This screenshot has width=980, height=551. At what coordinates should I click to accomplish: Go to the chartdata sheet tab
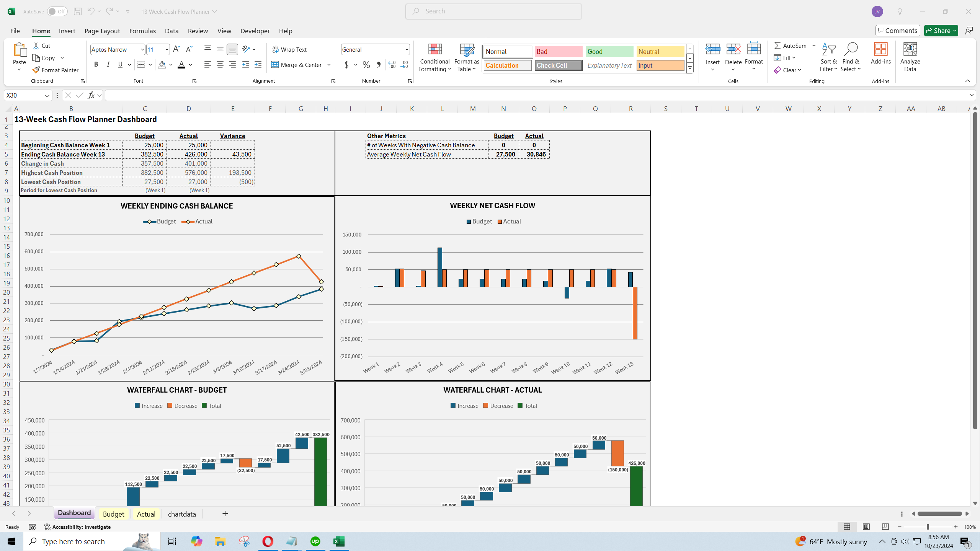pos(182,514)
